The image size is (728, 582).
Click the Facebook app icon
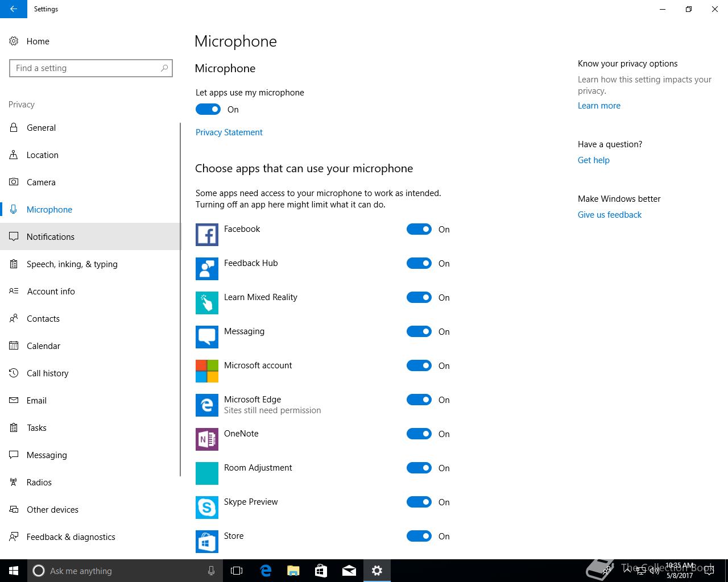(x=207, y=235)
